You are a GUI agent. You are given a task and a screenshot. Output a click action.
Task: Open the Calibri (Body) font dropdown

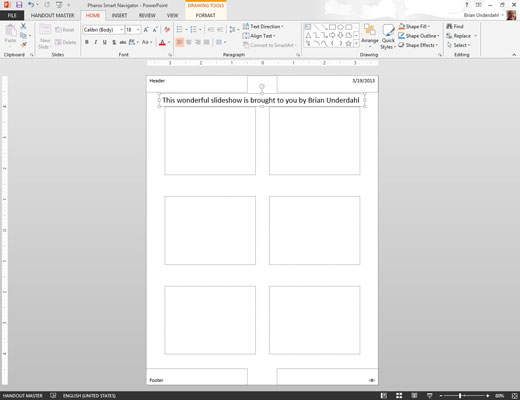tap(103, 30)
